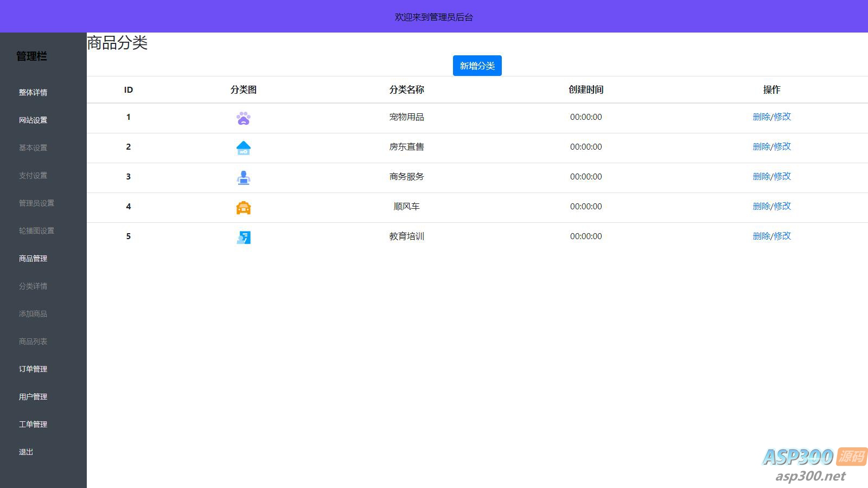Open 商品列表 sidebar item
The height and width of the screenshot is (488, 868).
33,341
